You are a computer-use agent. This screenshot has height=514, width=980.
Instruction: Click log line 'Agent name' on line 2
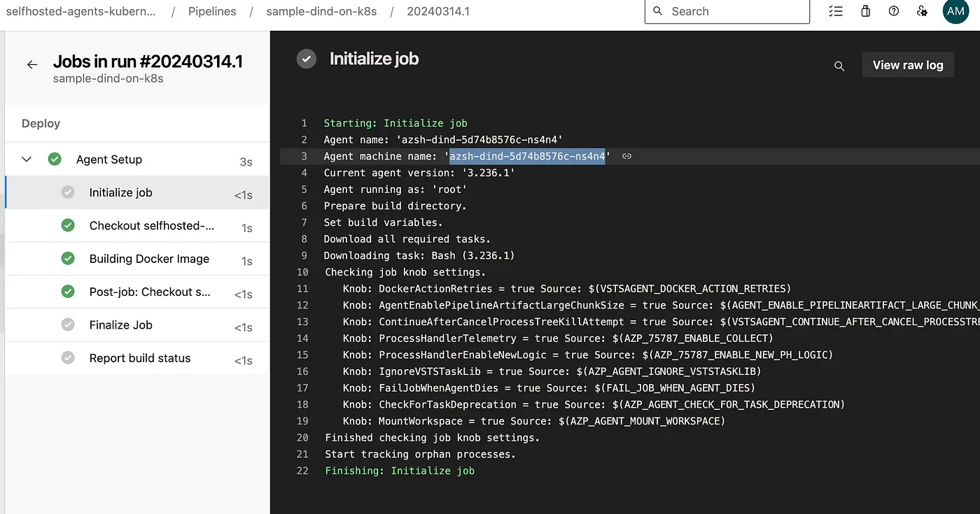coord(443,140)
